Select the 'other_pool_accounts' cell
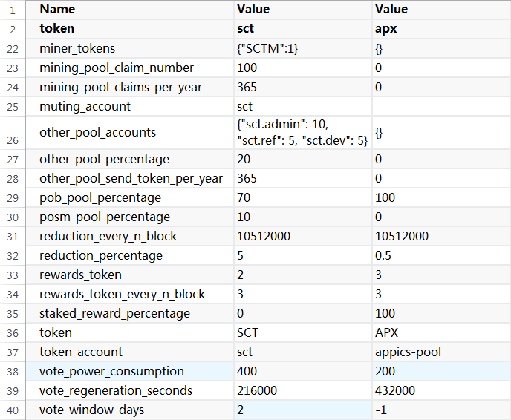This screenshot has width=511, height=420. 130,133
